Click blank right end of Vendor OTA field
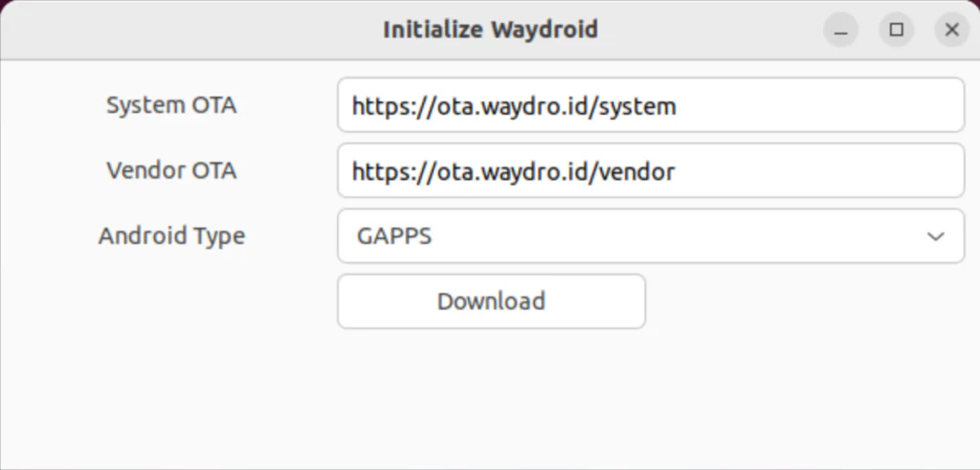 click(x=861, y=171)
